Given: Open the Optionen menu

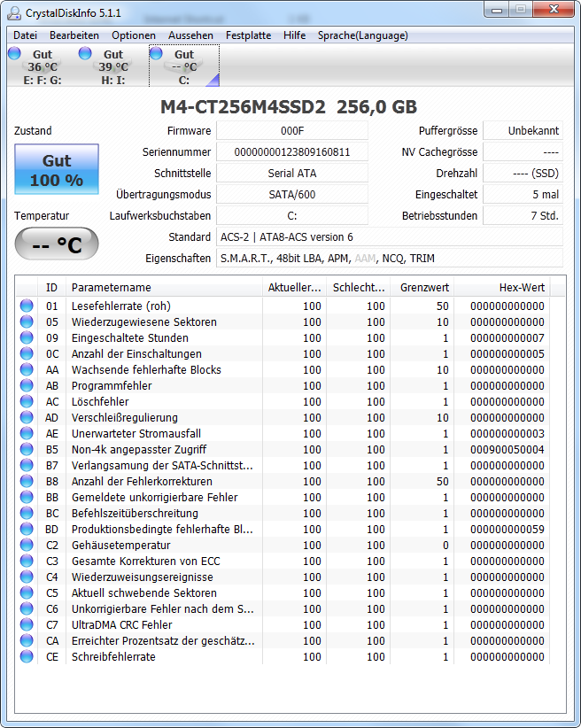Looking at the screenshot, I should point(133,35).
